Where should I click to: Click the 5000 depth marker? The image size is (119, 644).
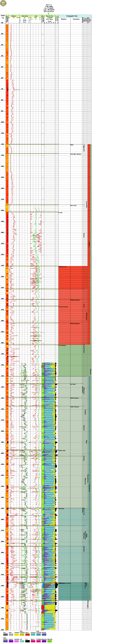coord(3,564)
